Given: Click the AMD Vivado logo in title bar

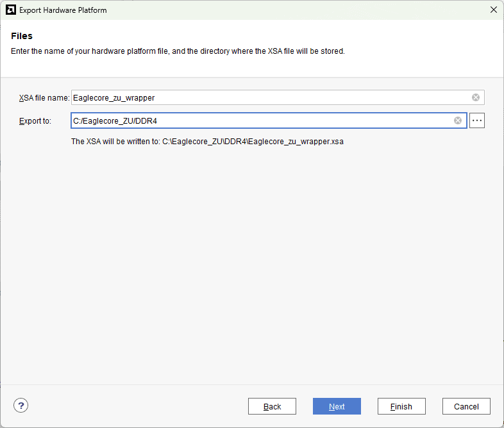Looking at the screenshot, I should click(10, 10).
